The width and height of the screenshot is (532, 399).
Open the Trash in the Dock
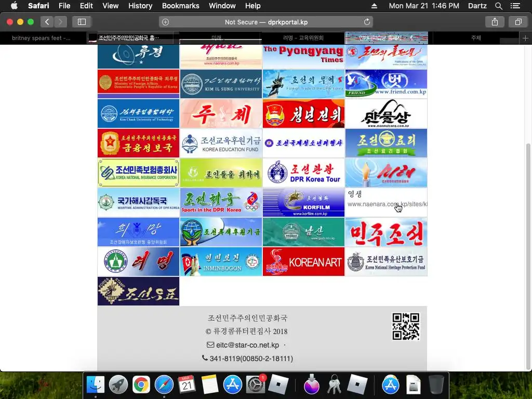click(x=436, y=385)
